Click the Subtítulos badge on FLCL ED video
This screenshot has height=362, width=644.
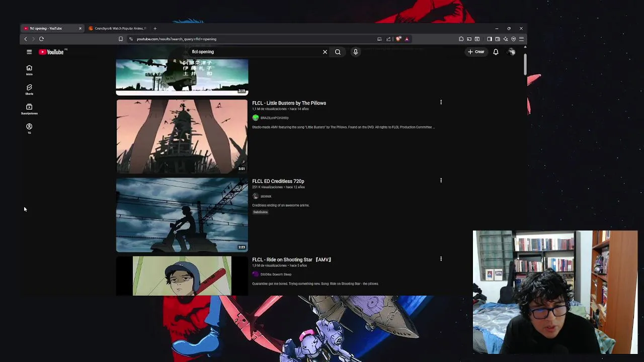coord(260,212)
